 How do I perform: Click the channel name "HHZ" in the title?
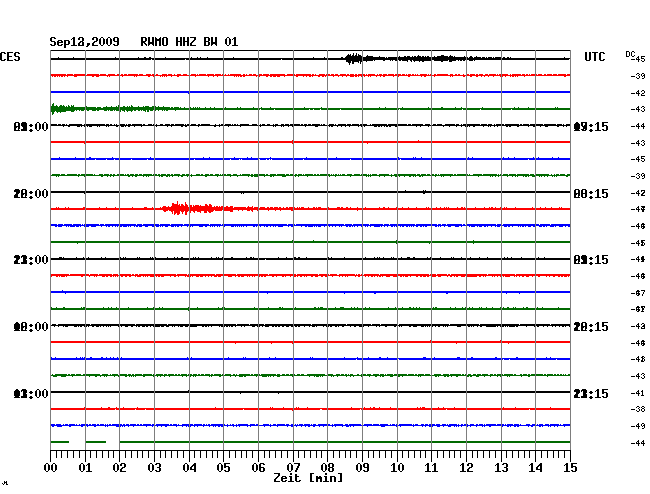186,42
